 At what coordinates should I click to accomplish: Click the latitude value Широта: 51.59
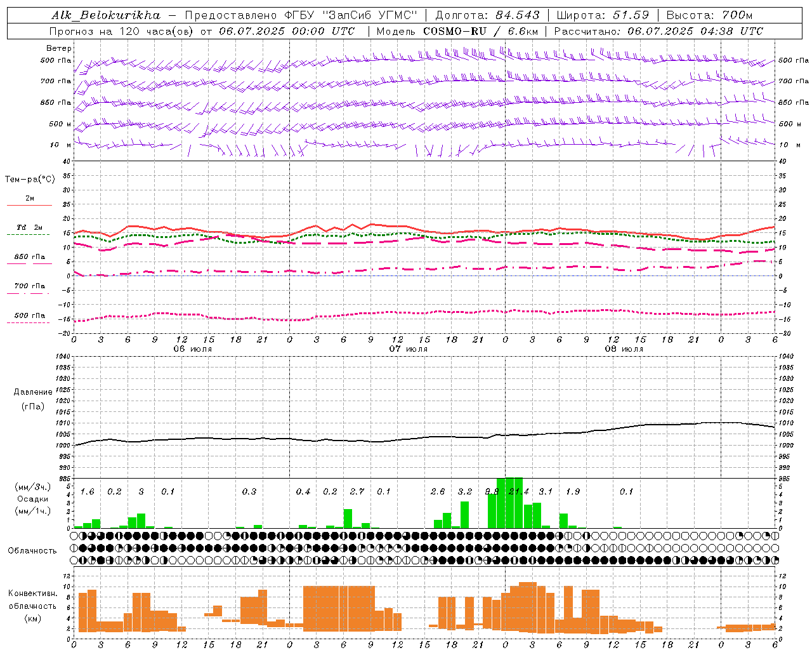coord(603,15)
